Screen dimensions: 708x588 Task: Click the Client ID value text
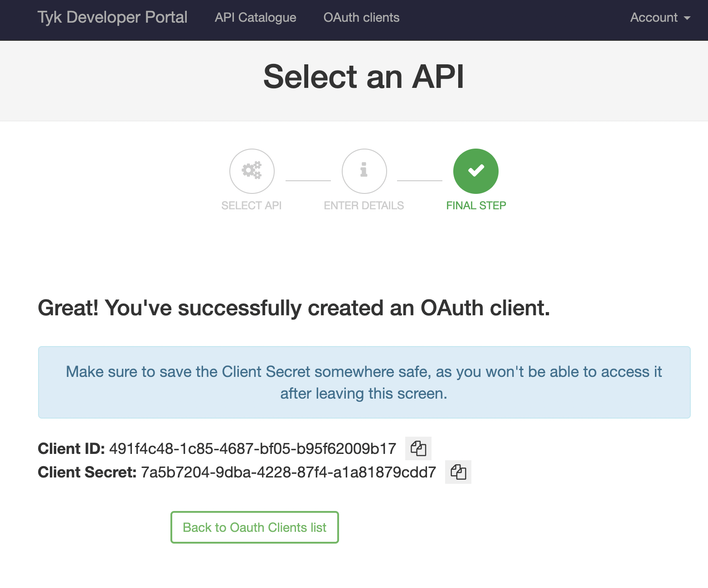(252, 448)
